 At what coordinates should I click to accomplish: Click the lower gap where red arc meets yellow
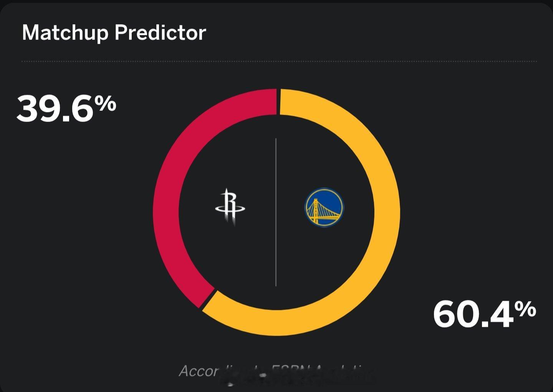[x=208, y=299]
